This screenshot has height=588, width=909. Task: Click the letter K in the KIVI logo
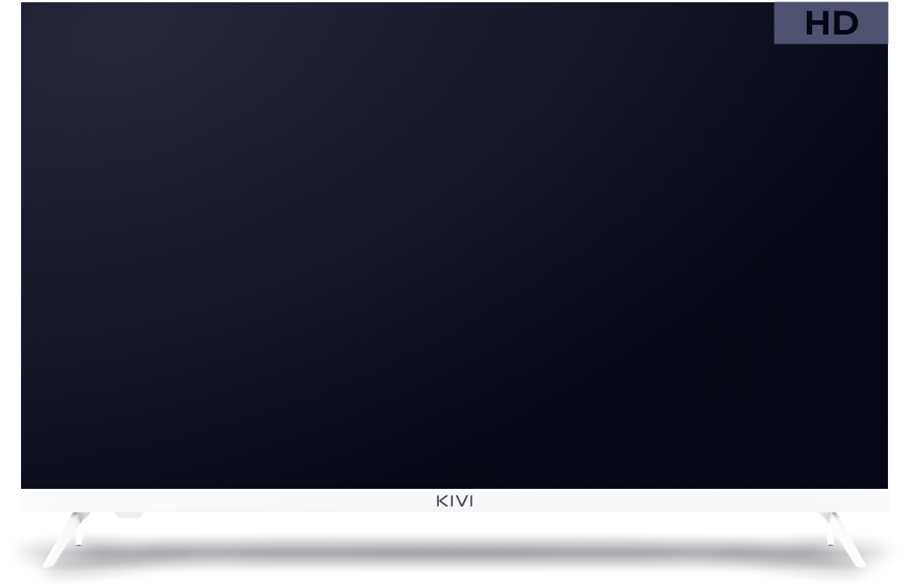click(441, 501)
